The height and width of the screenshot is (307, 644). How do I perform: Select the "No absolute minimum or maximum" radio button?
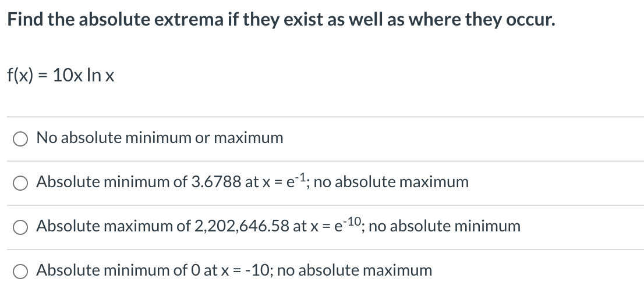point(20,139)
